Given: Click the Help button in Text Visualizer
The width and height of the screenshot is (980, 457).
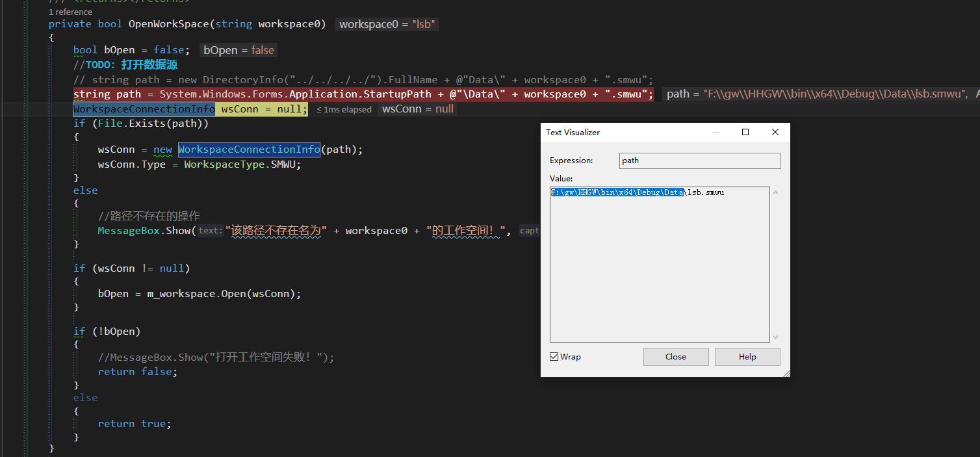Looking at the screenshot, I should (747, 357).
